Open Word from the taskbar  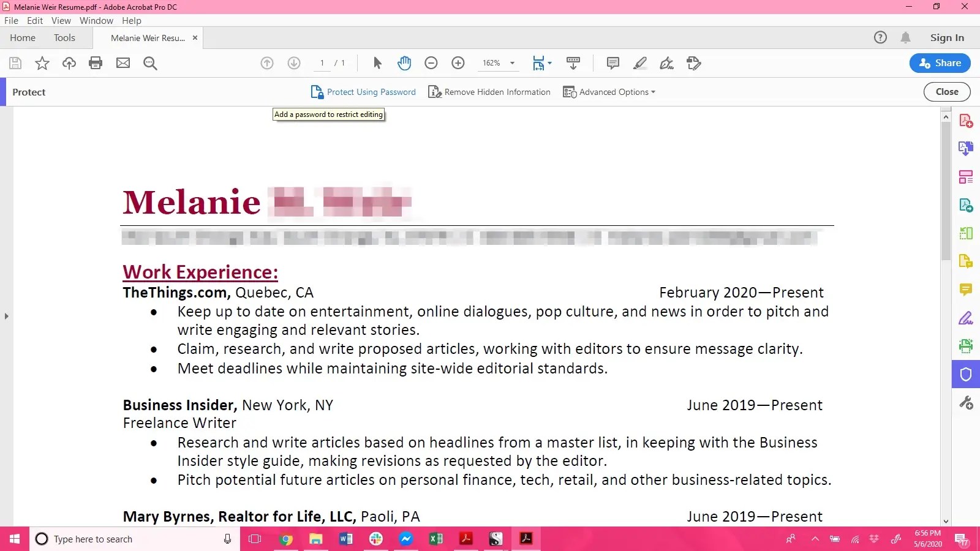point(346,539)
